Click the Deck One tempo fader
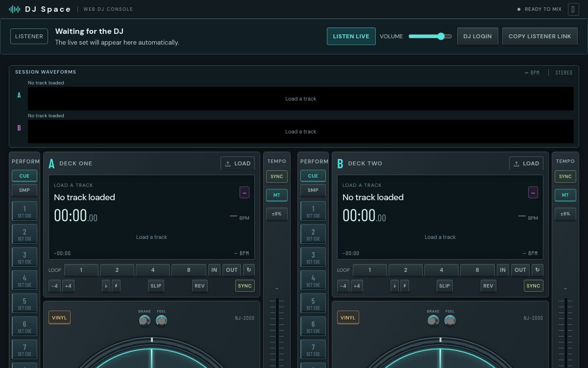This screenshot has width=588, height=368. click(277, 333)
